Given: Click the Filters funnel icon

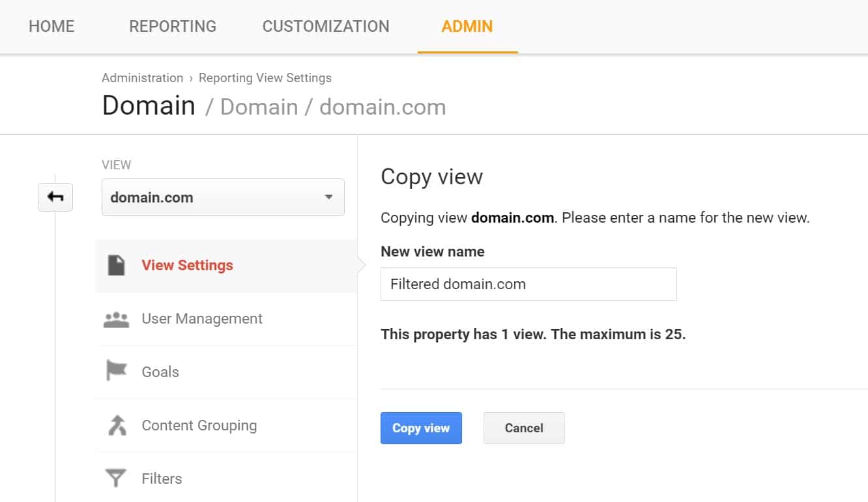Looking at the screenshot, I should tap(116, 479).
